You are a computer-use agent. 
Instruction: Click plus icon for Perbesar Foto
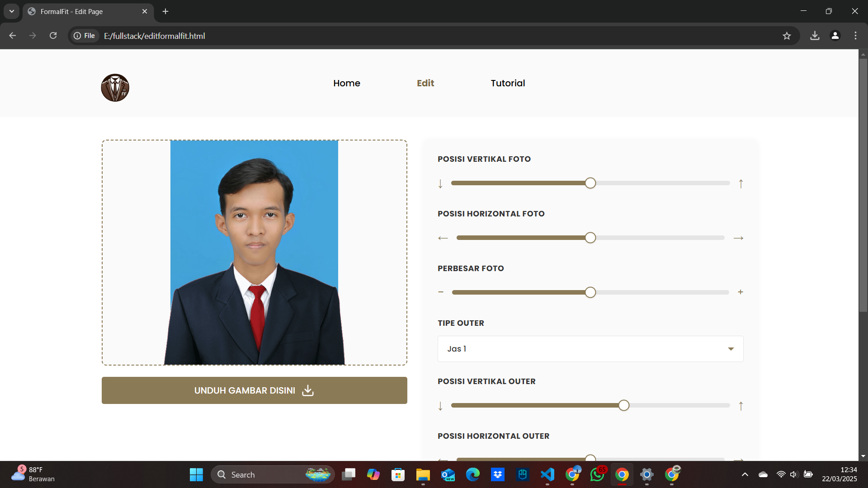(741, 292)
